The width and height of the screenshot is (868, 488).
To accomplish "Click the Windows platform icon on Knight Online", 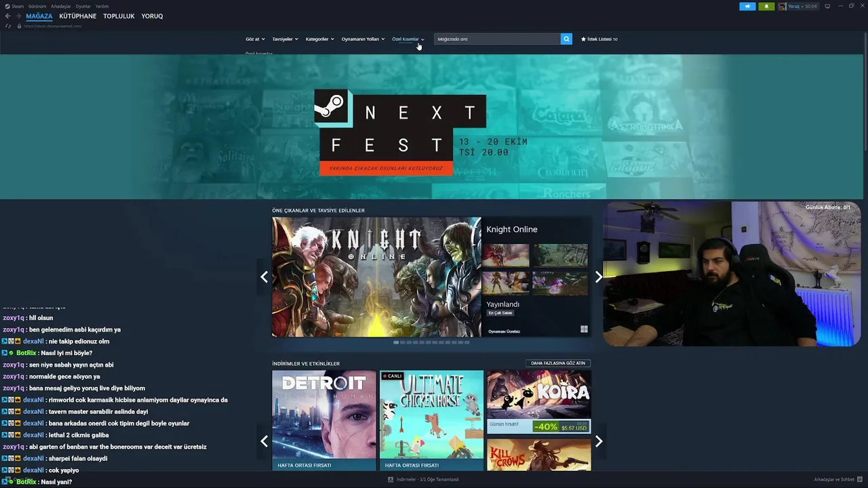I will (584, 329).
